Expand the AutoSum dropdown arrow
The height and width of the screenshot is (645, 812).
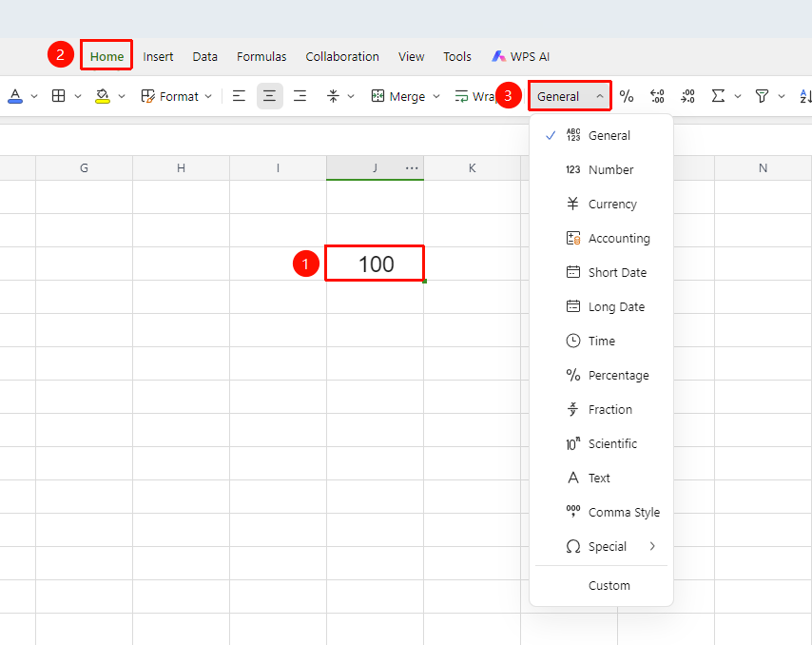(738, 96)
